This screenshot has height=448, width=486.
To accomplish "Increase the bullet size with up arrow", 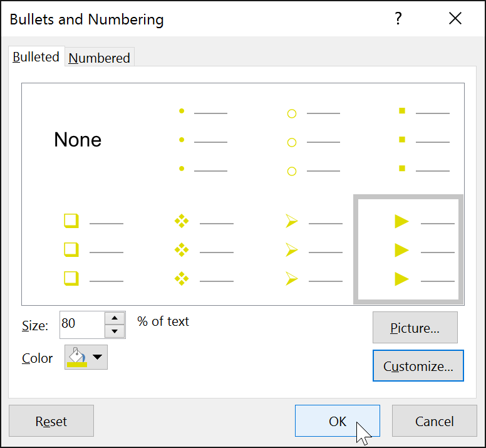I will coord(115,318).
